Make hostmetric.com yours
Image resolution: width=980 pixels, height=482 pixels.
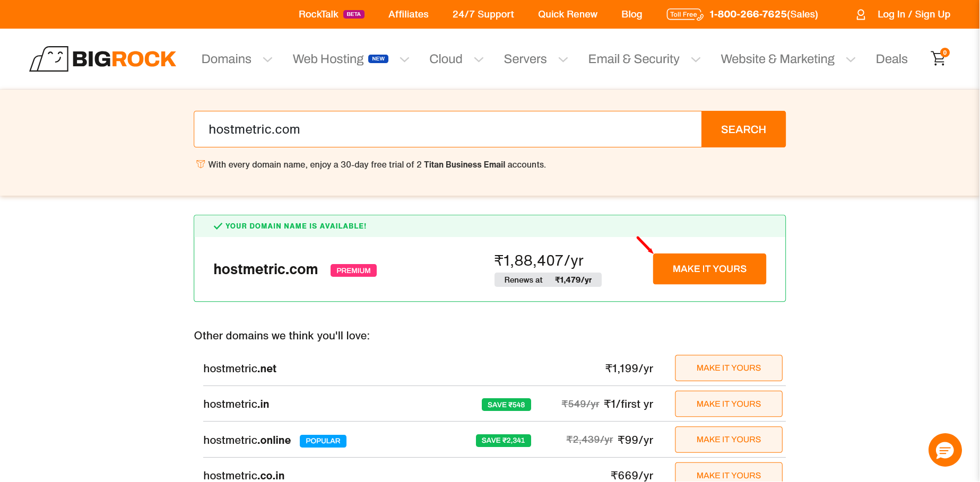point(709,269)
